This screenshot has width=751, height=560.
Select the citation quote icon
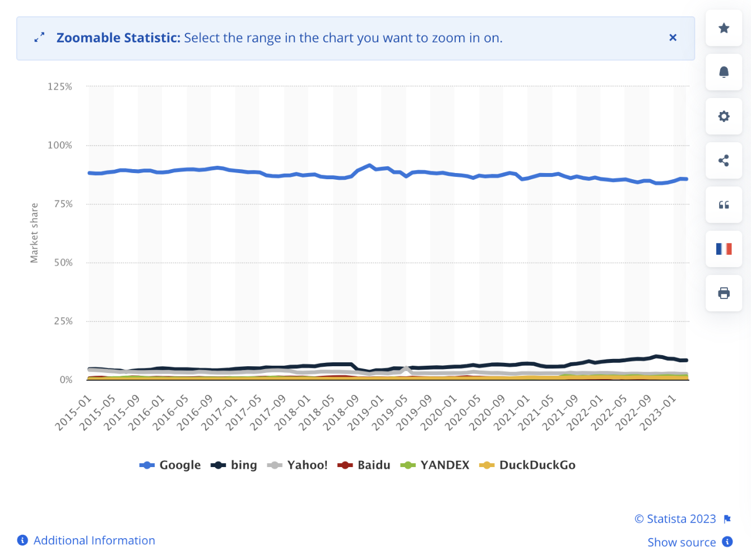pos(724,205)
